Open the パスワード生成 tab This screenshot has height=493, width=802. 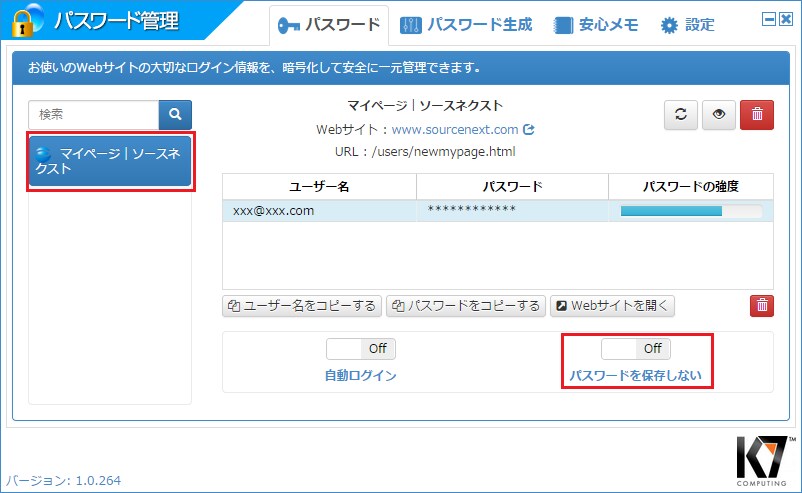466,25
